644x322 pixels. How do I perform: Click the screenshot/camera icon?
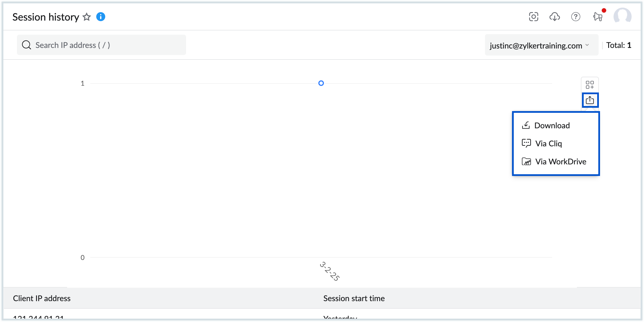pyautogui.click(x=534, y=17)
